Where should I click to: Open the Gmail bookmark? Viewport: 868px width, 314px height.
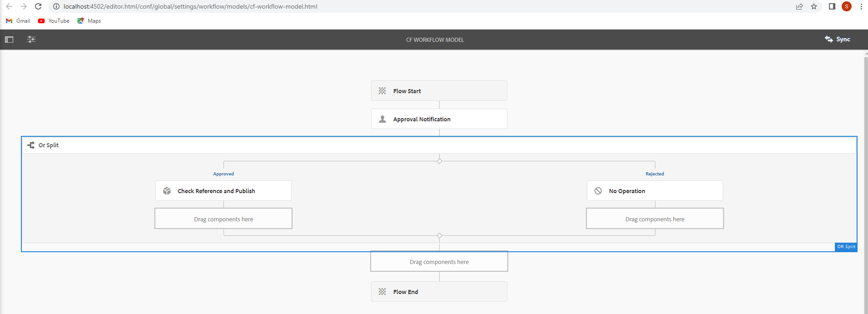click(18, 21)
